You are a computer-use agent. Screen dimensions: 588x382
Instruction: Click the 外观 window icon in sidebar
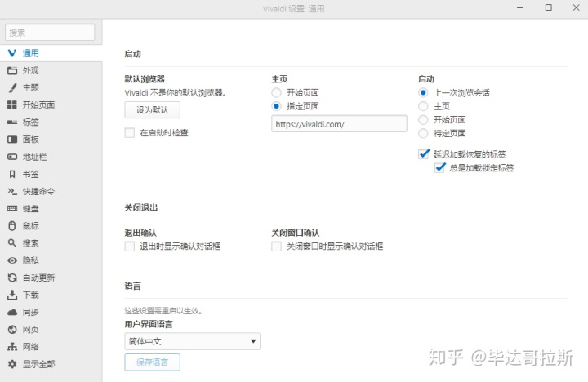click(x=12, y=70)
